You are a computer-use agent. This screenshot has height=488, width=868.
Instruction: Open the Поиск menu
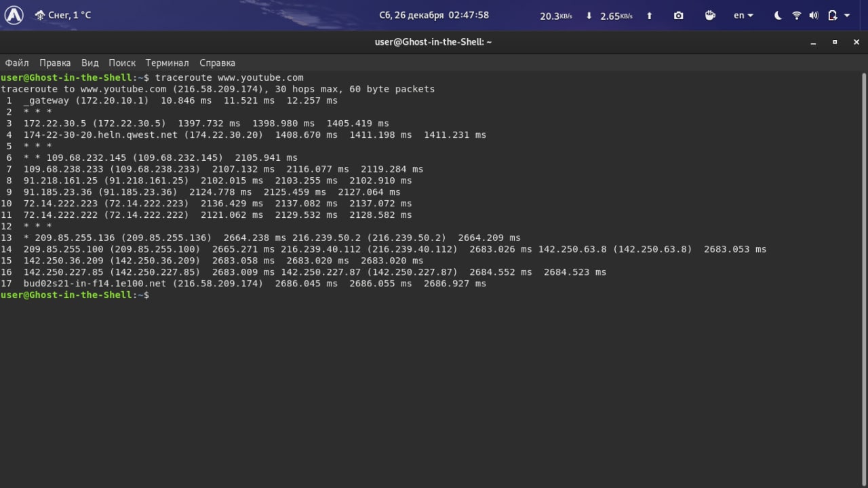[122, 62]
